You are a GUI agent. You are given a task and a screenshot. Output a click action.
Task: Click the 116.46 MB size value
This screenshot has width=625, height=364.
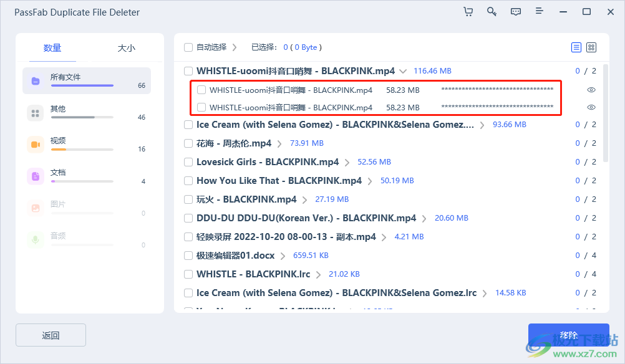click(432, 71)
